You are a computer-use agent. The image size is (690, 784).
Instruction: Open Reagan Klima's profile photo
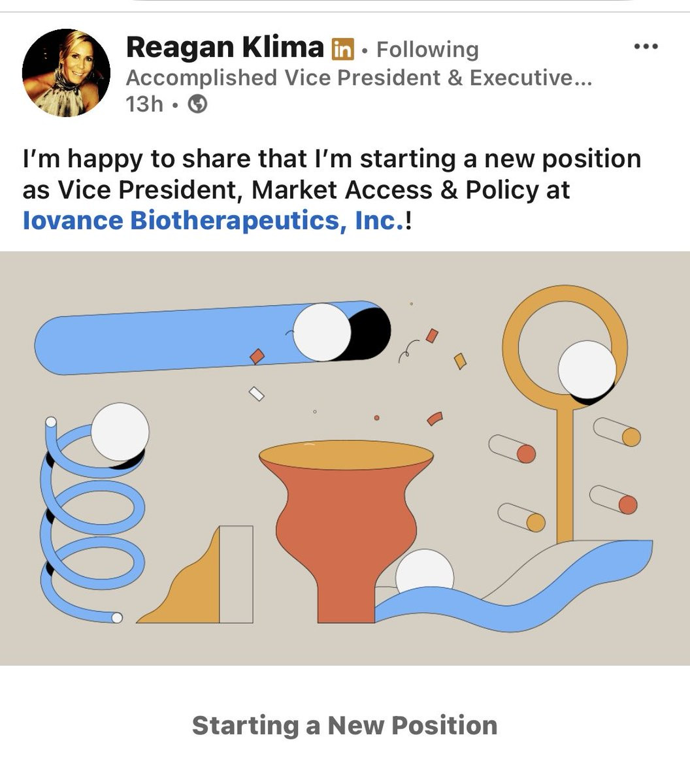(66, 73)
